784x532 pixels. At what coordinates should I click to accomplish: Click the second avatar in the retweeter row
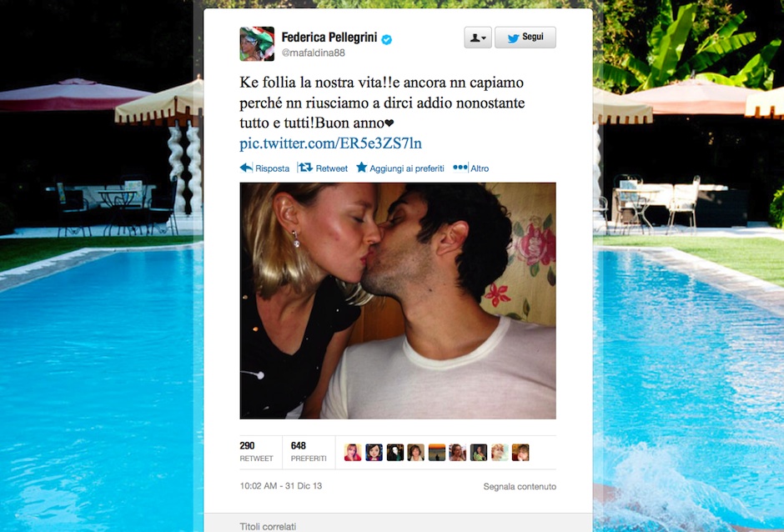(x=374, y=453)
